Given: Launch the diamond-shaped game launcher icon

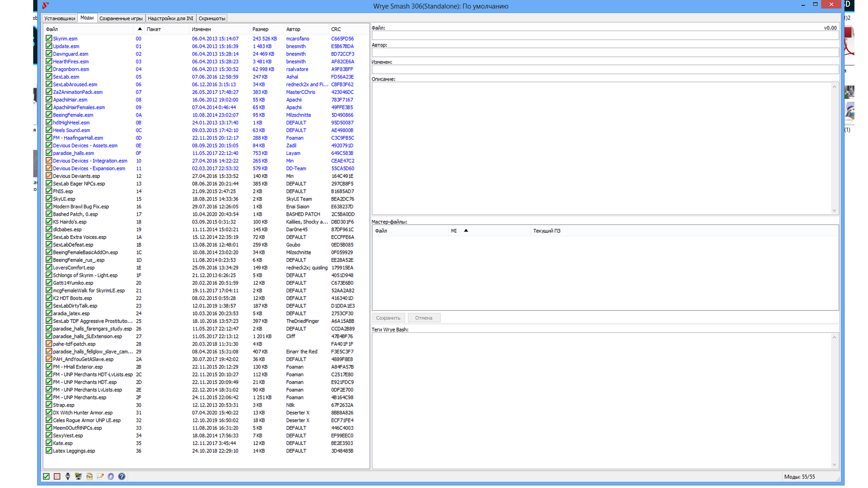Looking at the screenshot, I should coord(68,476).
